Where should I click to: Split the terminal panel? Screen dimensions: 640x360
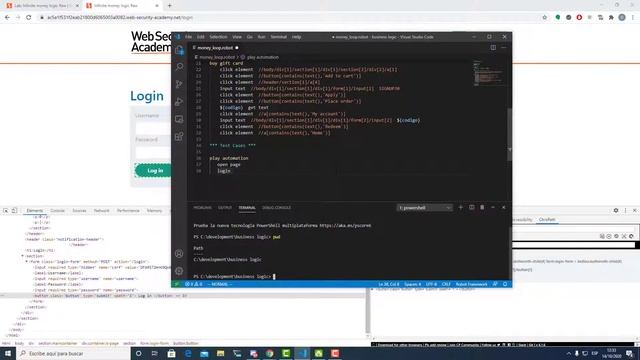[471, 207]
